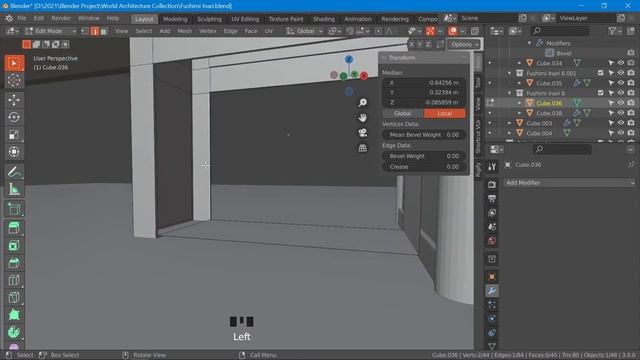640x360 pixels.
Task: Select the Spin tool
Action: click(14, 332)
